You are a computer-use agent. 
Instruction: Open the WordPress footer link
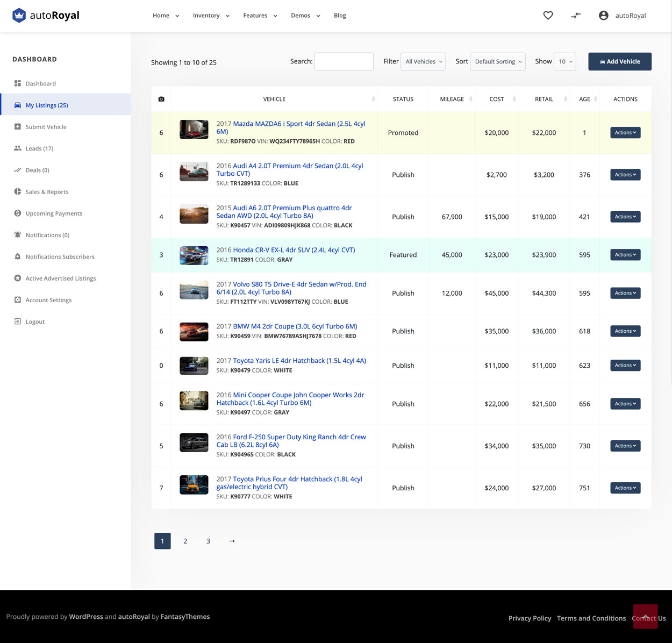(86, 617)
